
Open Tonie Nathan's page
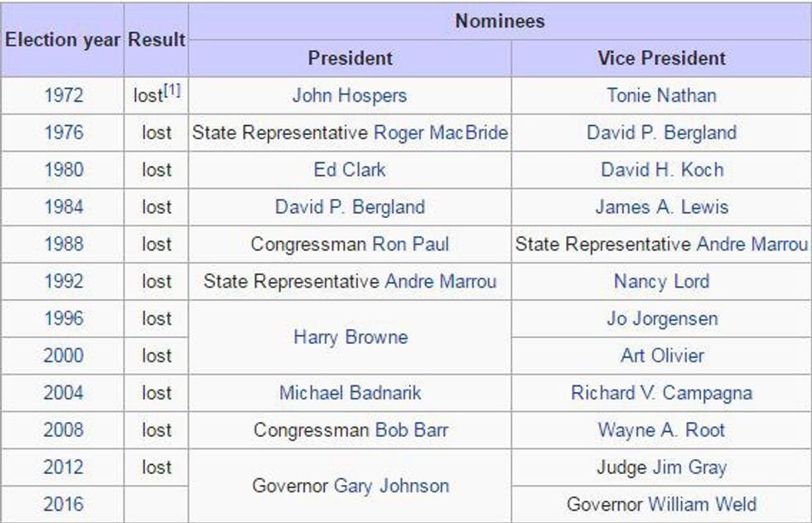coord(661,95)
